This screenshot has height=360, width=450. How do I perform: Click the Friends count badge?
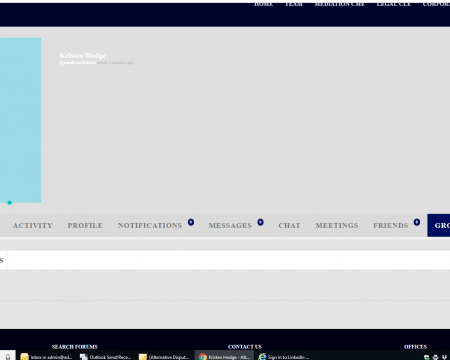(417, 222)
